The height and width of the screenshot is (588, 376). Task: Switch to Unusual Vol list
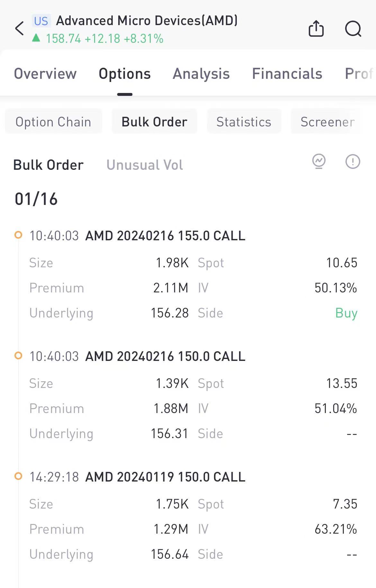[145, 165]
